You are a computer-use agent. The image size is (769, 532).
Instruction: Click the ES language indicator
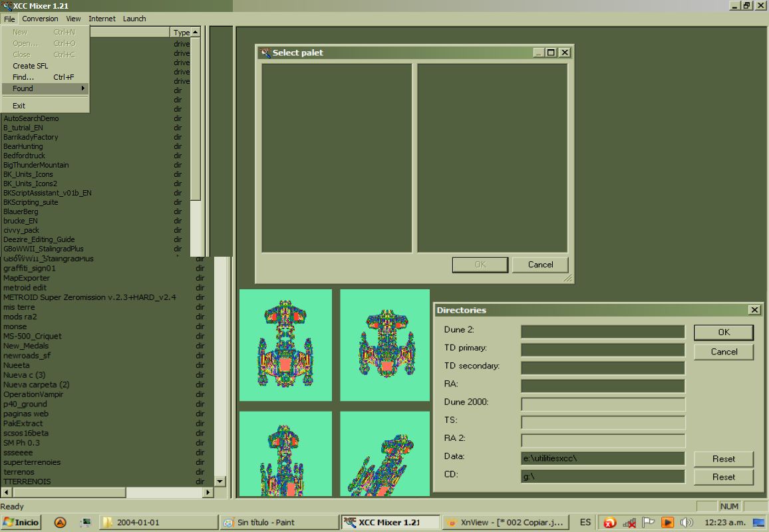[x=585, y=523]
